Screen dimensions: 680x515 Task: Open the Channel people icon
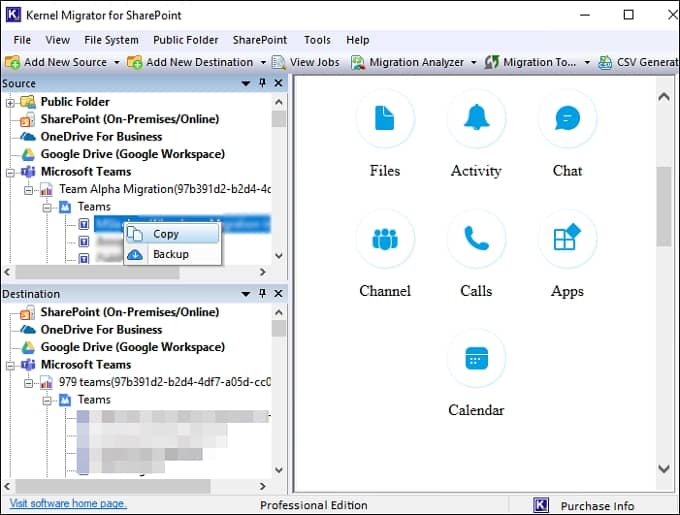tap(385, 239)
